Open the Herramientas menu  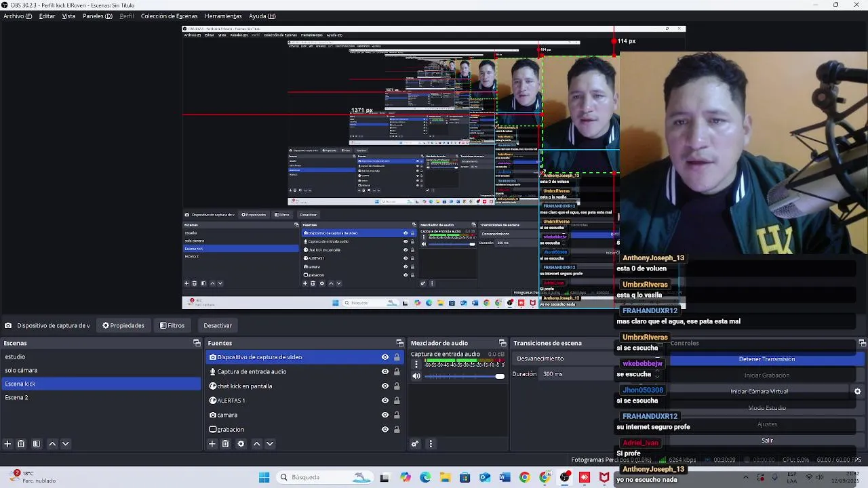click(x=223, y=16)
